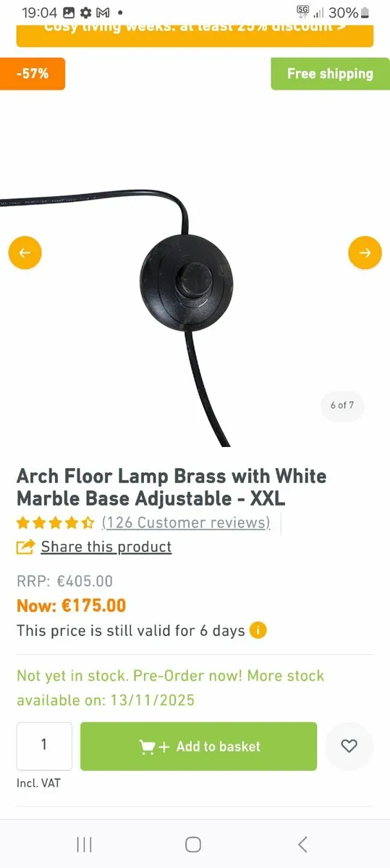Tap the Android home navigation button

192,844
